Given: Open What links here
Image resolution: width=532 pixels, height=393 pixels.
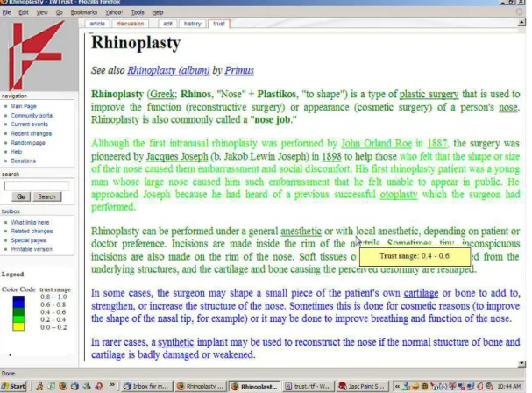Looking at the screenshot, I should [x=30, y=223].
